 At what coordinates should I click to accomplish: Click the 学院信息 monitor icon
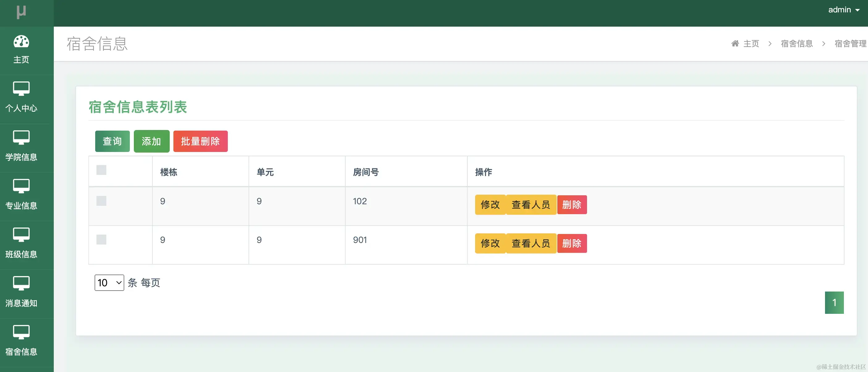(21, 137)
